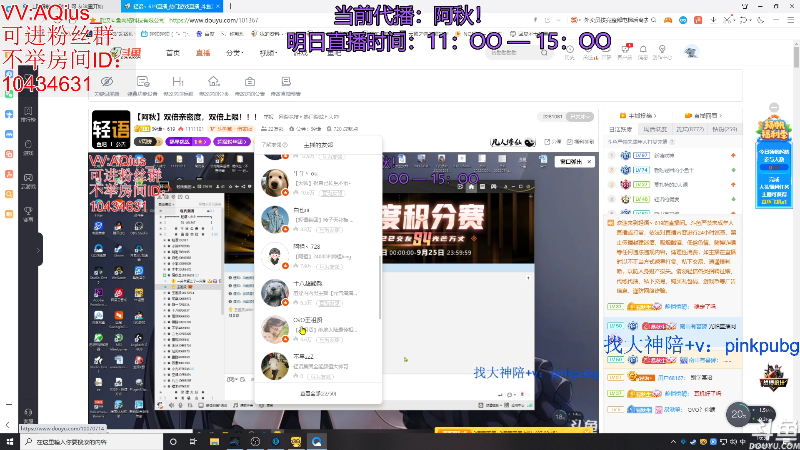Viewport: 800px width, 450px height.
Task: Click the dark VIP badge under title
Action: coord(148,141)
